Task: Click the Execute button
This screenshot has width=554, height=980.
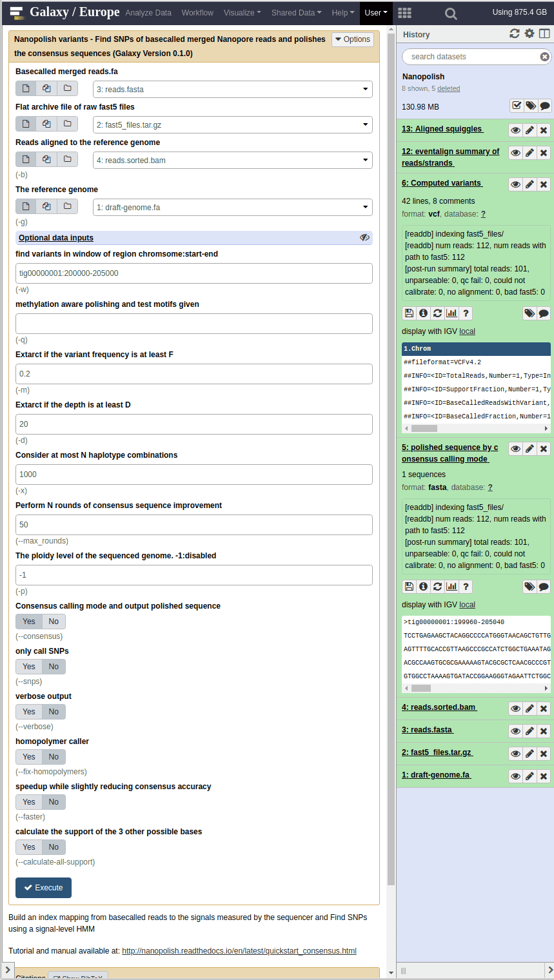Action: (43, 888)
